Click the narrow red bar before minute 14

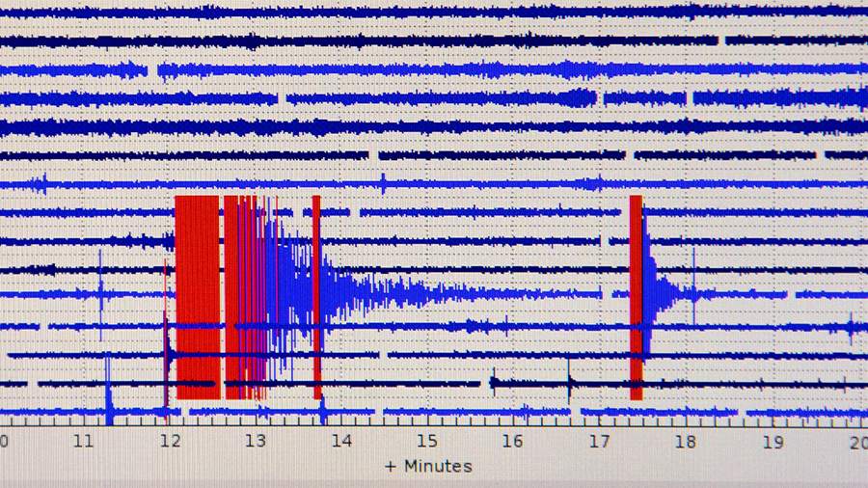316,297
